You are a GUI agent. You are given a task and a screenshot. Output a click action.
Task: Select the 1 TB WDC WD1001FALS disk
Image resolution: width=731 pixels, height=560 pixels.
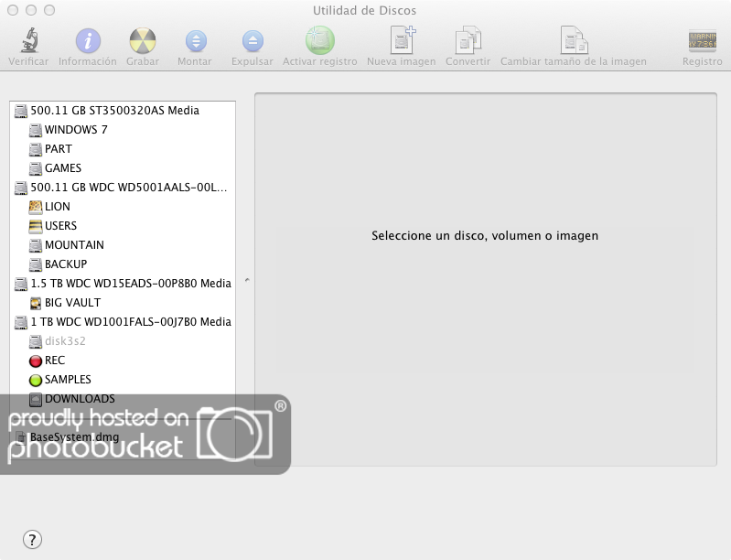(x=123, y=322)
